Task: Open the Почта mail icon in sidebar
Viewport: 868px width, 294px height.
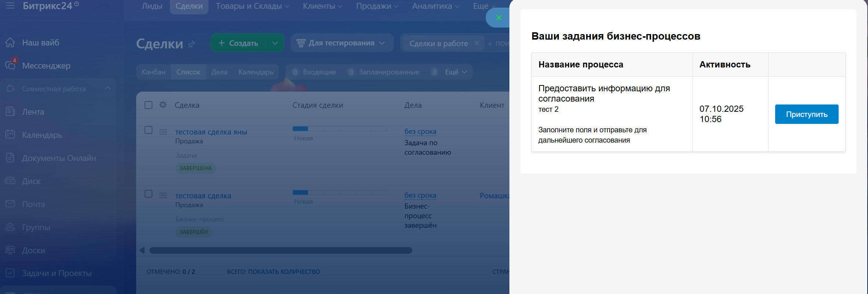Action: 10,204
